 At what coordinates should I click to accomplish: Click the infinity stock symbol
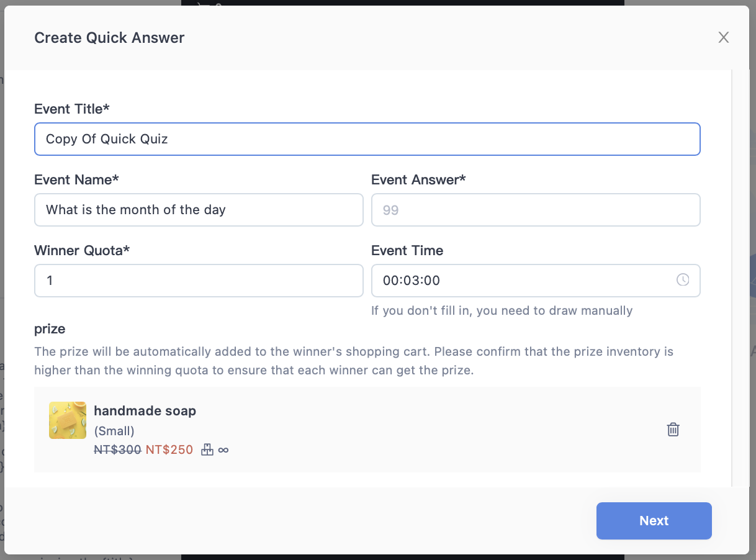(223, 450)
